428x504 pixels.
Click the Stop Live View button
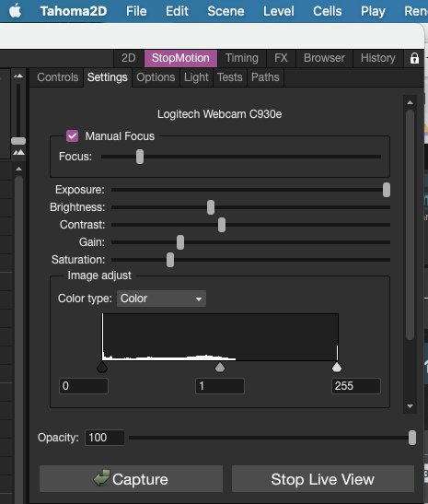[323, 478]
